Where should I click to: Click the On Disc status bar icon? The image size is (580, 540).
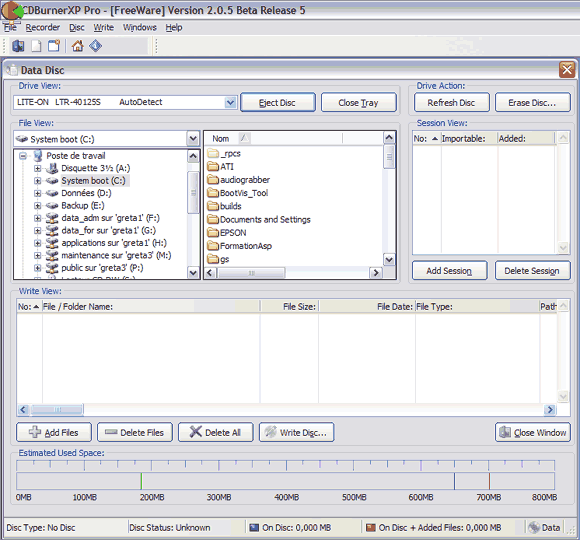click(254, 527)
